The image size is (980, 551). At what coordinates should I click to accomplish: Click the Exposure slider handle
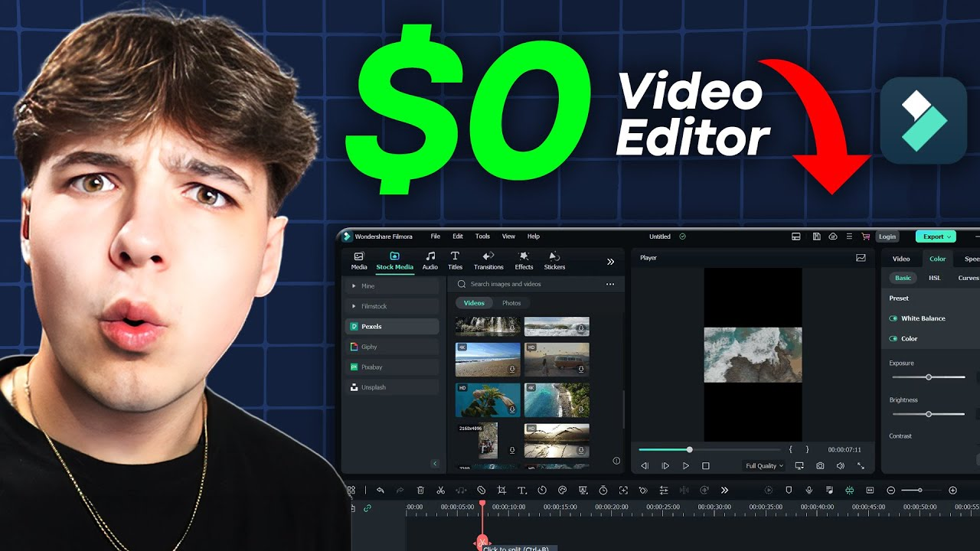[x=929, y=377]
